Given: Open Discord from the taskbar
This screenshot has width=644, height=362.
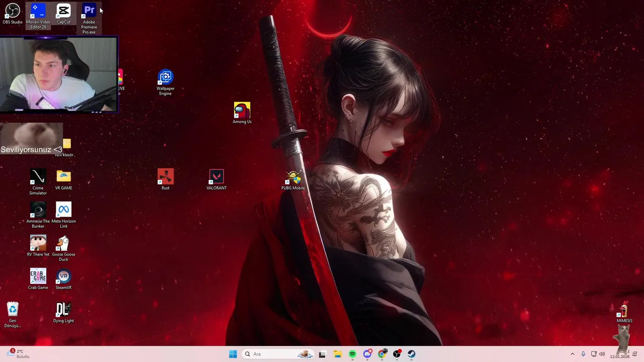Looking at the screenshot, I should [367, 354].
